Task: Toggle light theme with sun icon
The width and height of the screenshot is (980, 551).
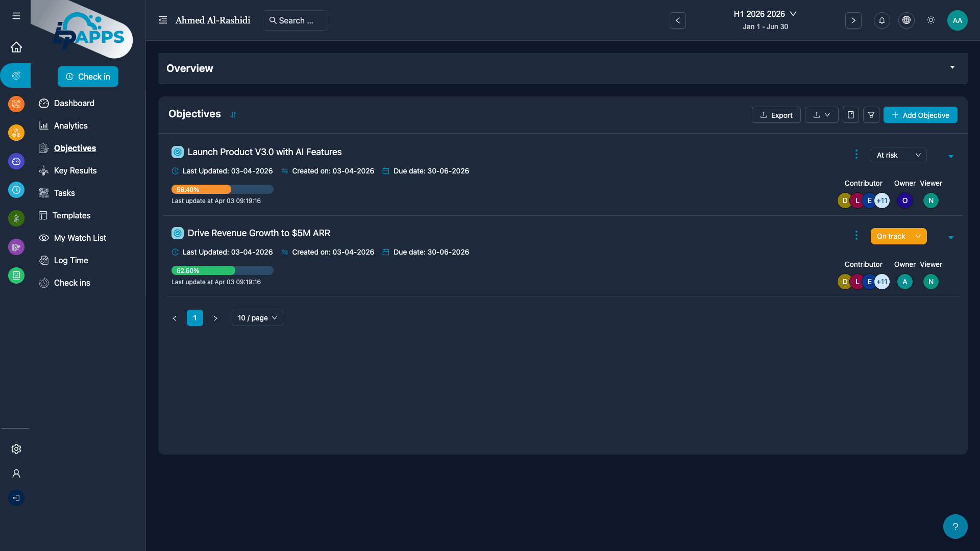Action: coord(930,20)
